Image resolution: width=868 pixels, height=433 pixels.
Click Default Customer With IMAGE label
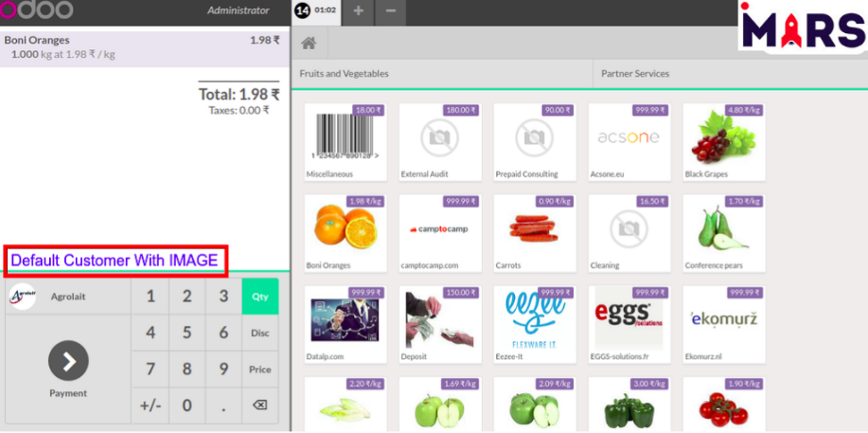tap(115, 261)
